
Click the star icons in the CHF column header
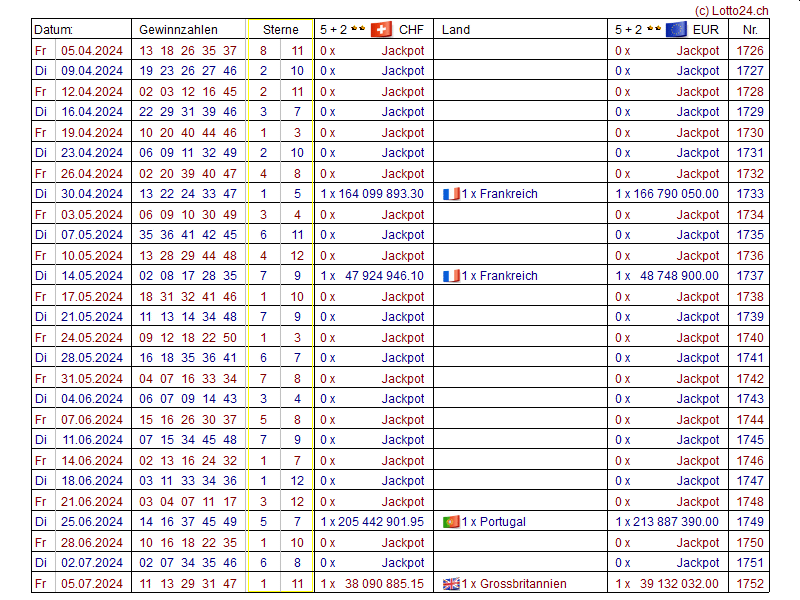pyautogui.click(x=358, y=29)
